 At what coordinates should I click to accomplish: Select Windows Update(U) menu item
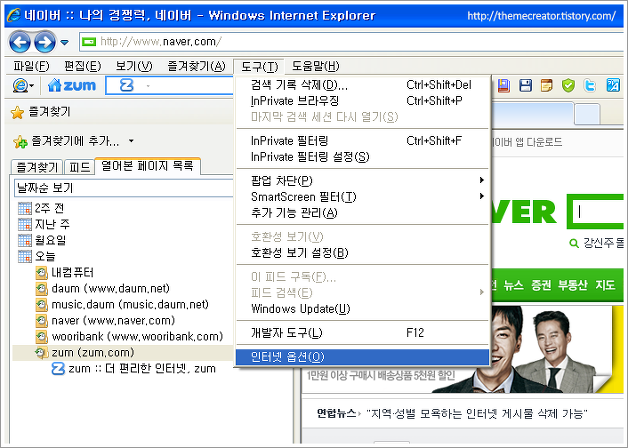tap(362, 309)
